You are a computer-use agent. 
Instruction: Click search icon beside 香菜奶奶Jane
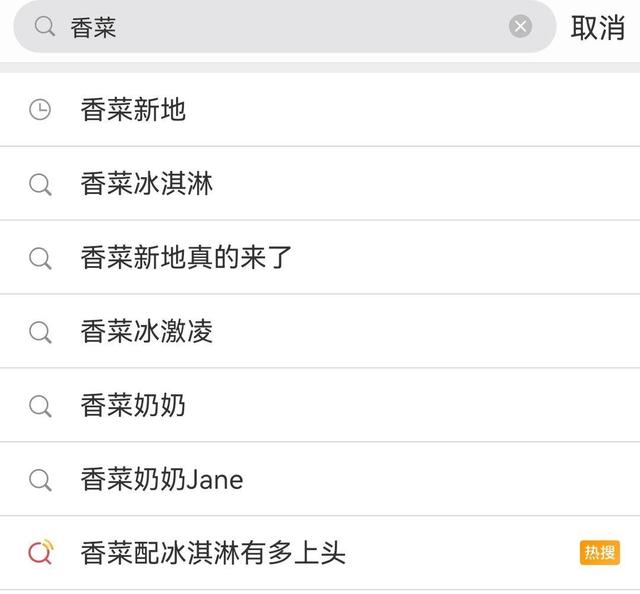[x=40, y=481]
